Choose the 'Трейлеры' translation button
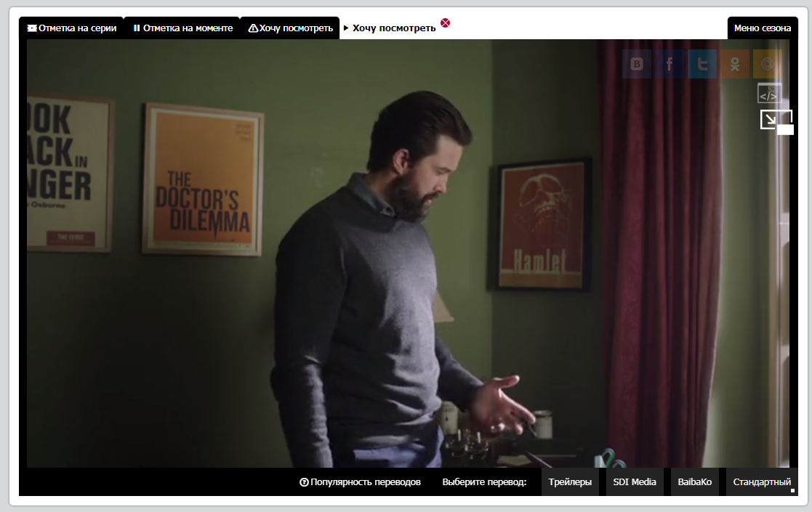 pos(570,482)
